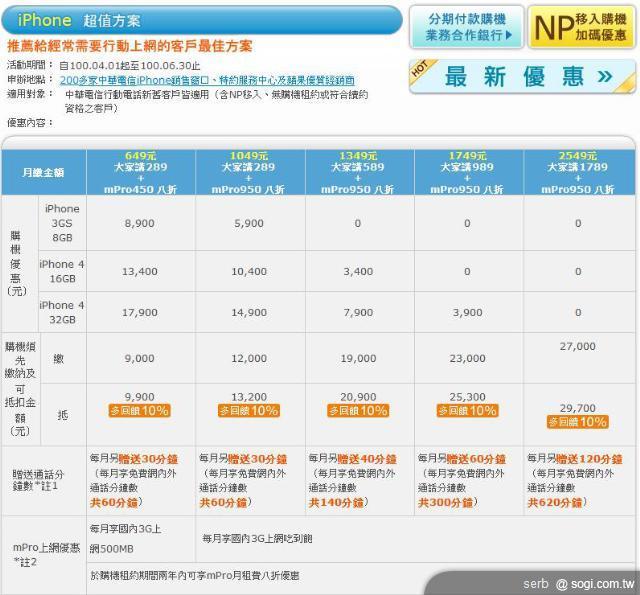Select the 2549元 plan column header
This screenshot has height=595, width=640.
[x=578, y=172]
